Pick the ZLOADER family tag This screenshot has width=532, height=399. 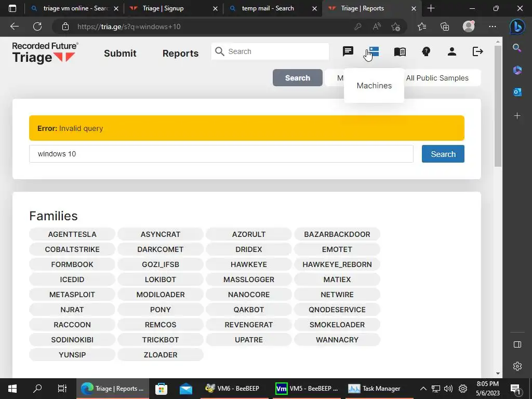(161, 355)
